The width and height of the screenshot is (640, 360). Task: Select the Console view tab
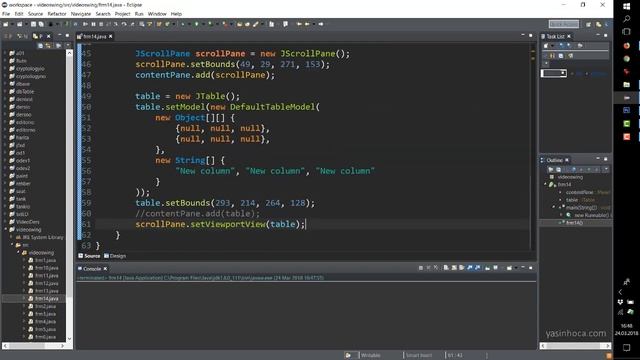point(92,269)
